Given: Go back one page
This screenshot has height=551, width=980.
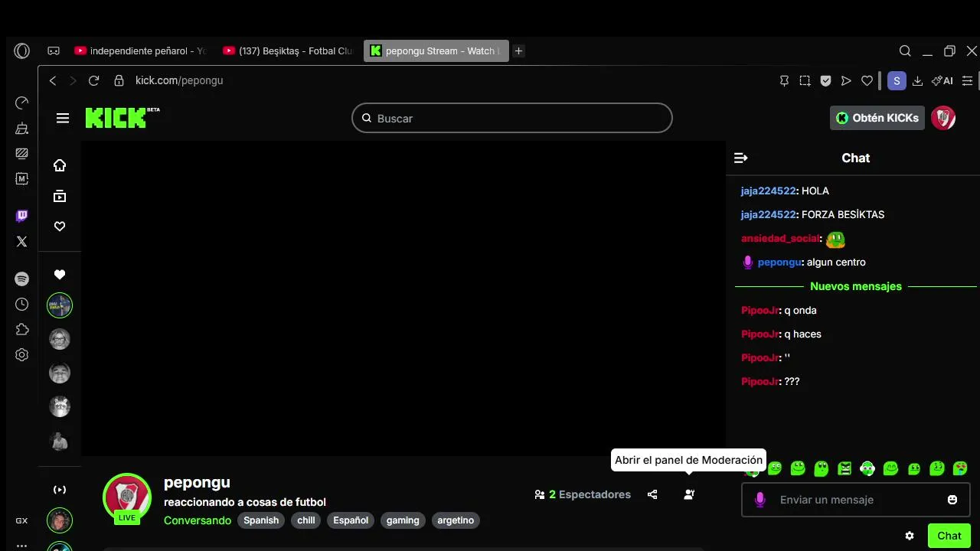Looking at the screenshot, I should [x=53, y=80].
